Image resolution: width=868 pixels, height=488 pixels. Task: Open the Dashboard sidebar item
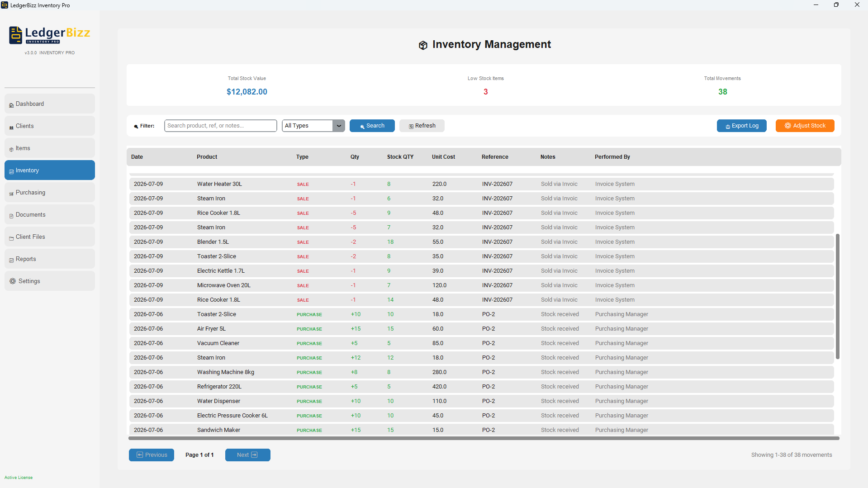coord(50,104)
